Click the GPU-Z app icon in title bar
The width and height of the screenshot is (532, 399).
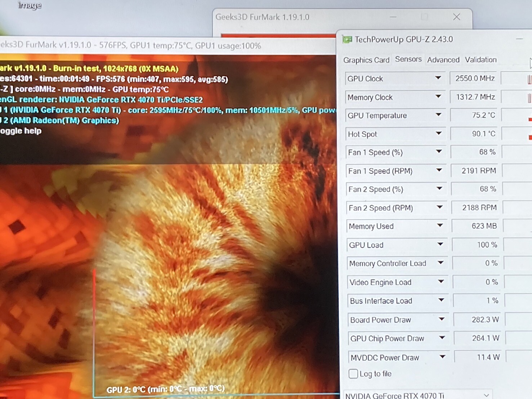(347, 39)
